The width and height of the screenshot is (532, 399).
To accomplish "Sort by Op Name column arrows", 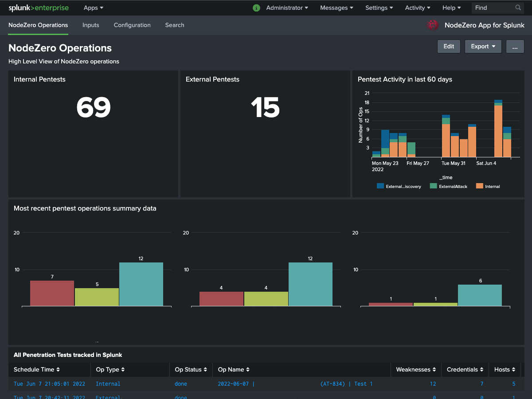I will 248,370.
